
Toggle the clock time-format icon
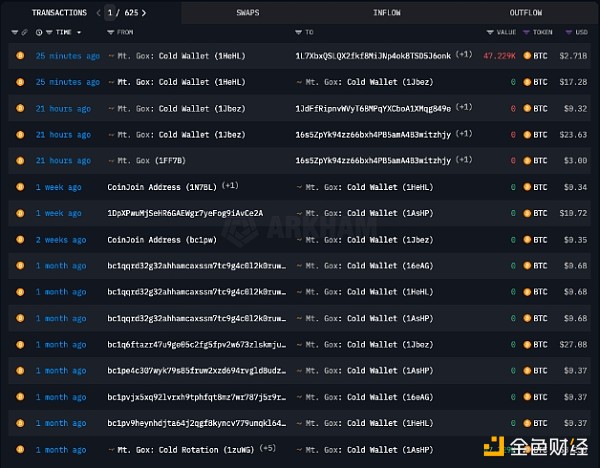(39, 32)
